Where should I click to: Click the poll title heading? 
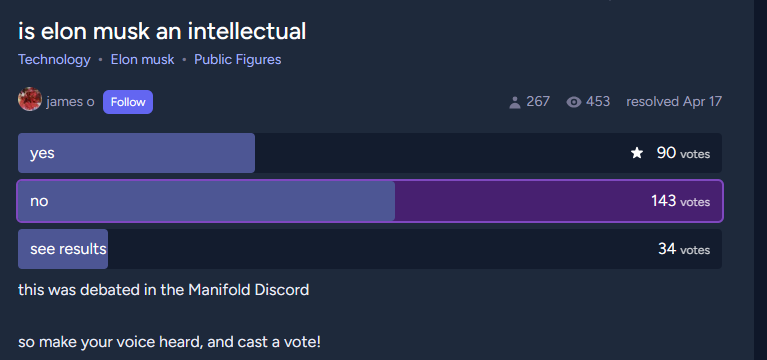[162, 31]
